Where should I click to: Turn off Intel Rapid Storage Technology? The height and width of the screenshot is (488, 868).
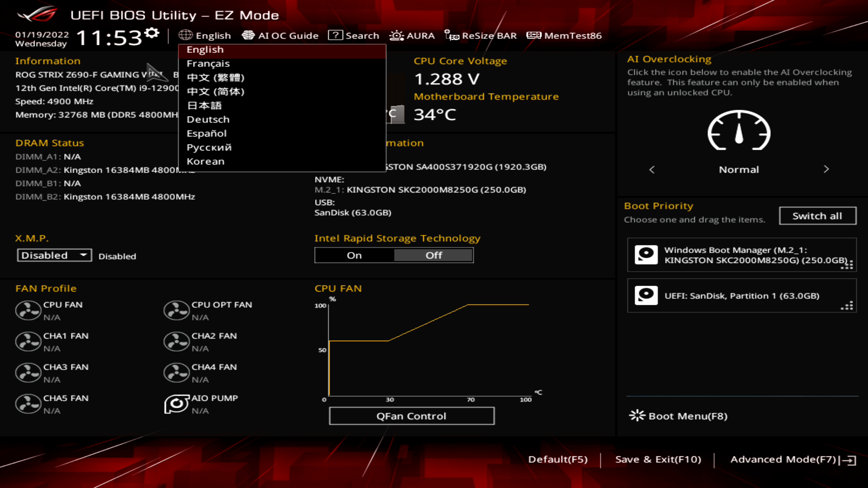433,255
